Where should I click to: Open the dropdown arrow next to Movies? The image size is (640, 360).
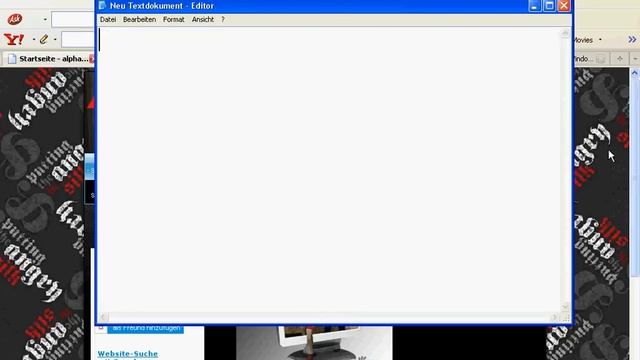click(600, 40)
